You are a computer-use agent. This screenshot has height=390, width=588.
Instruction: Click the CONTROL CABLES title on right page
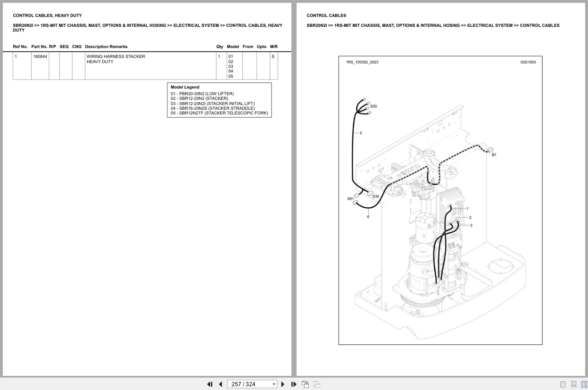coord(326,16)
